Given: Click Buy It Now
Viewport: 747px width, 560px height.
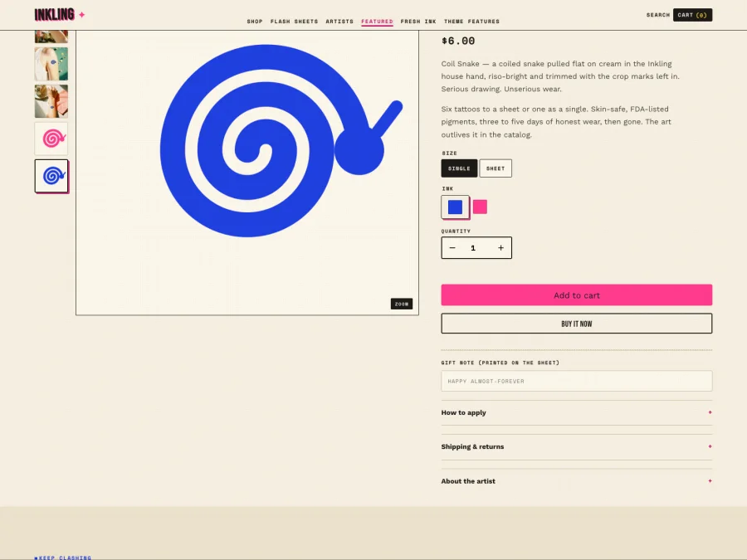Looking at the screenshot, I should (x=577, y=324).
